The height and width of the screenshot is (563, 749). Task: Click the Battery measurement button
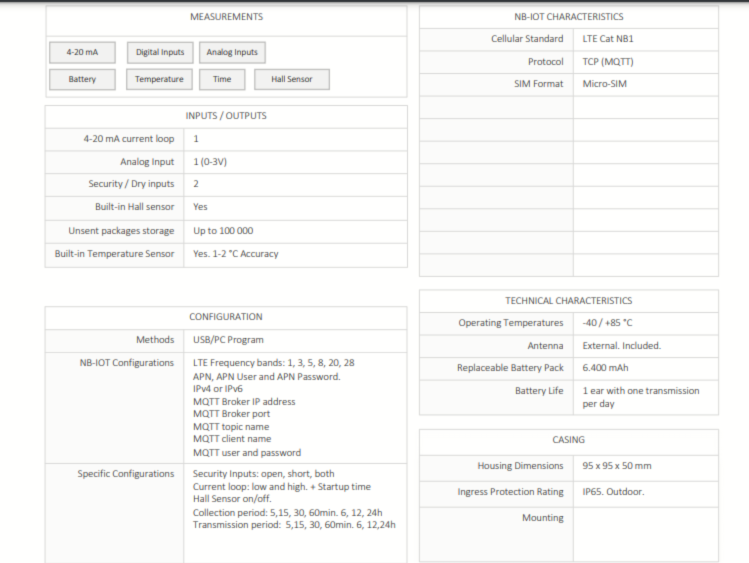tap(82, 79)
